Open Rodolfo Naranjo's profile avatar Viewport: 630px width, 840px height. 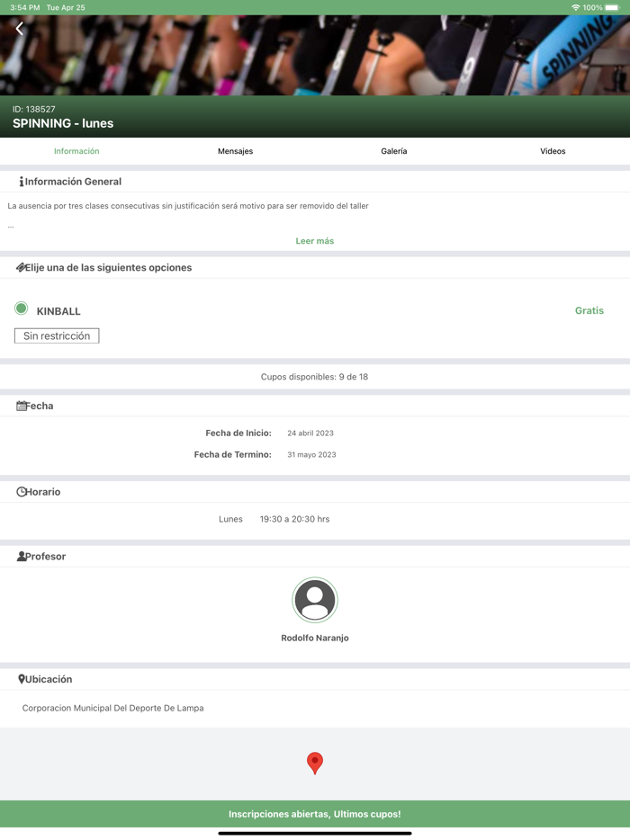[x=315, y=600]
